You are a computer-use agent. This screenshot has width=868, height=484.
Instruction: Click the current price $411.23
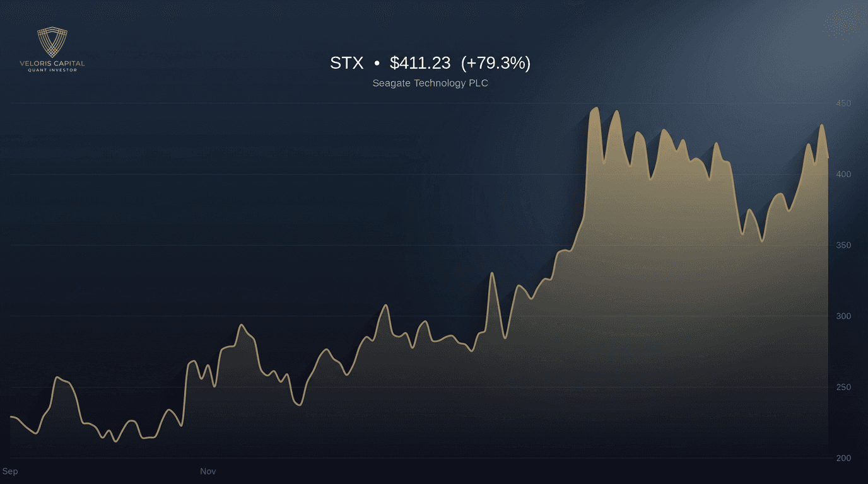[419, 63]
